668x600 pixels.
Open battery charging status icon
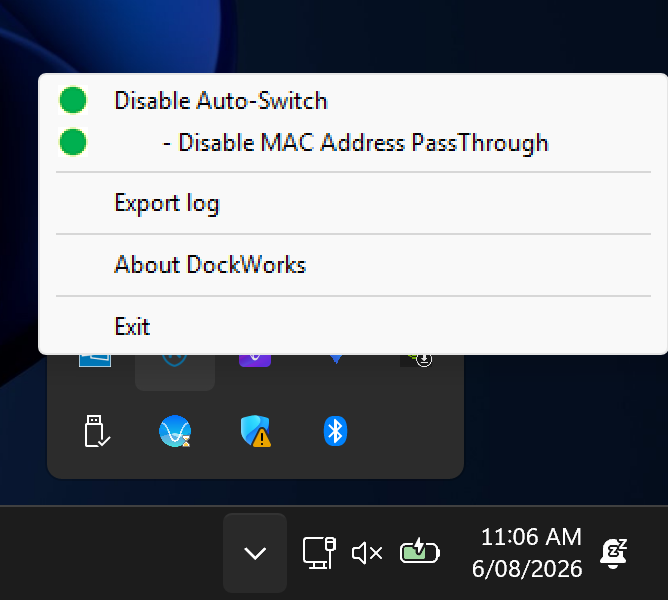point(420,552)
